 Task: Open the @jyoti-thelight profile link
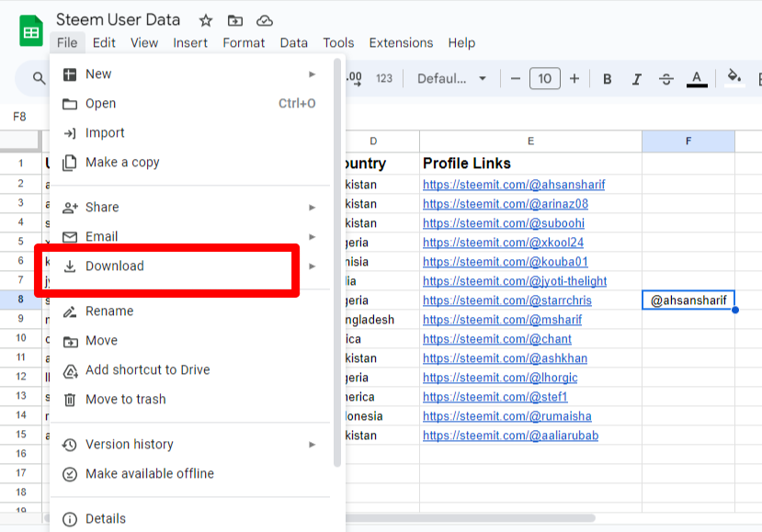click(515, 281)
